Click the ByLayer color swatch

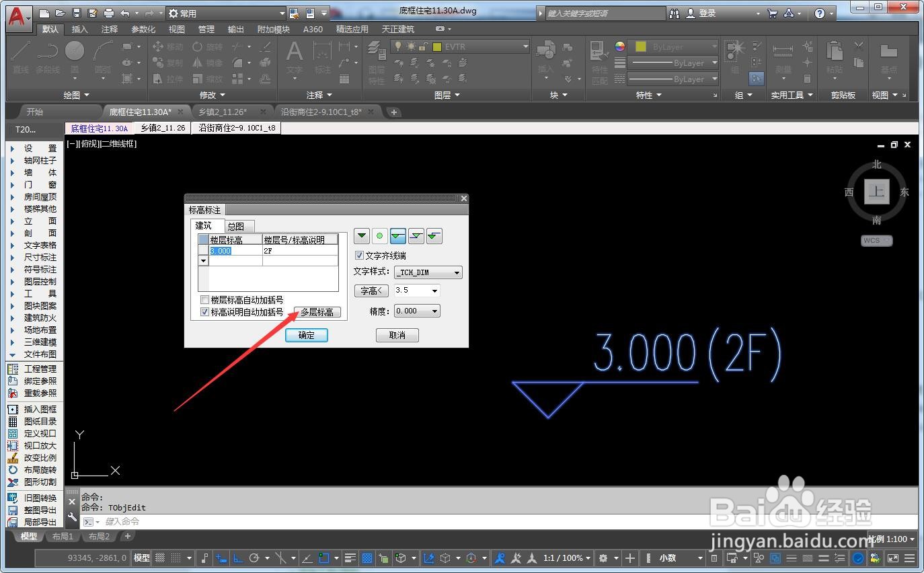tap(640, 46)
